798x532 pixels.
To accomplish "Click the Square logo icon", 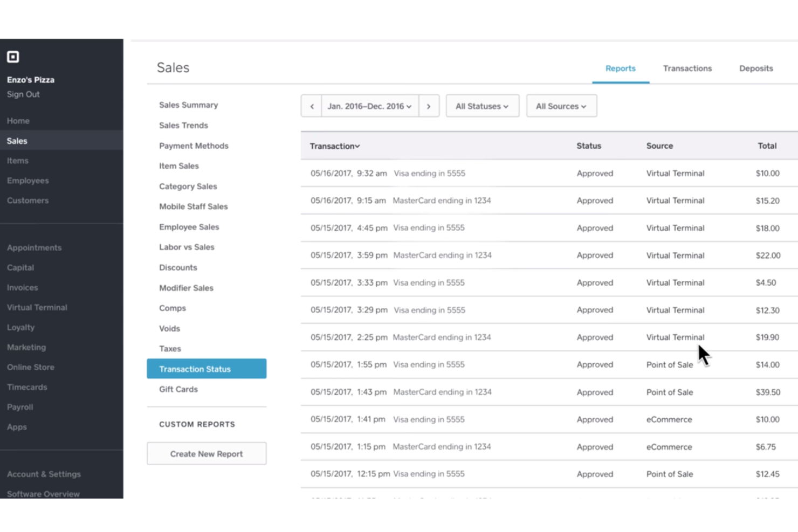I will (12, 57).
